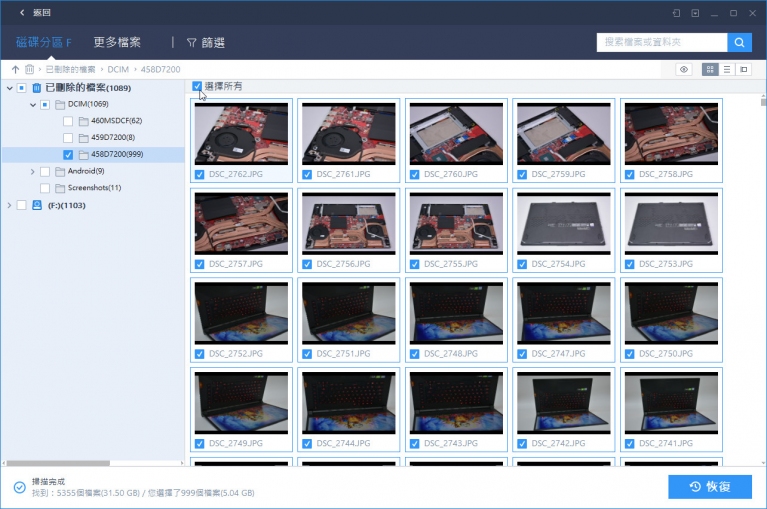Click the 恢復 recover button
767x509 pixels.
pos(710,487)
